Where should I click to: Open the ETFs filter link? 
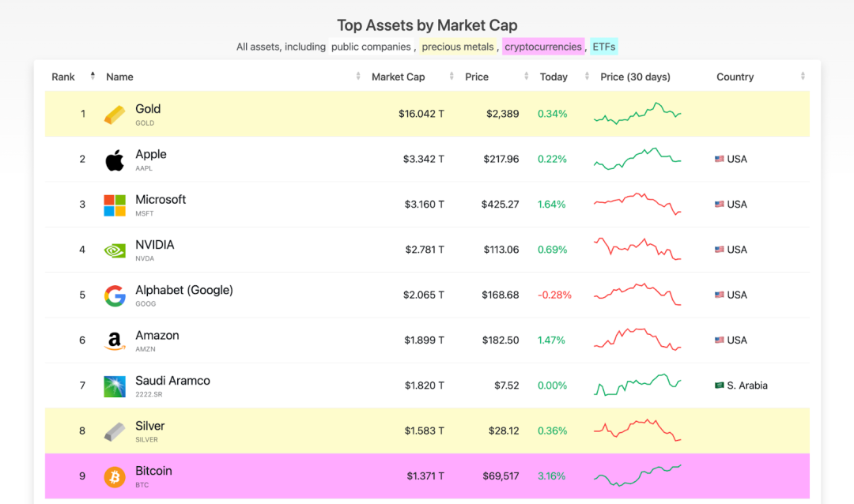(x=604, y=47)
